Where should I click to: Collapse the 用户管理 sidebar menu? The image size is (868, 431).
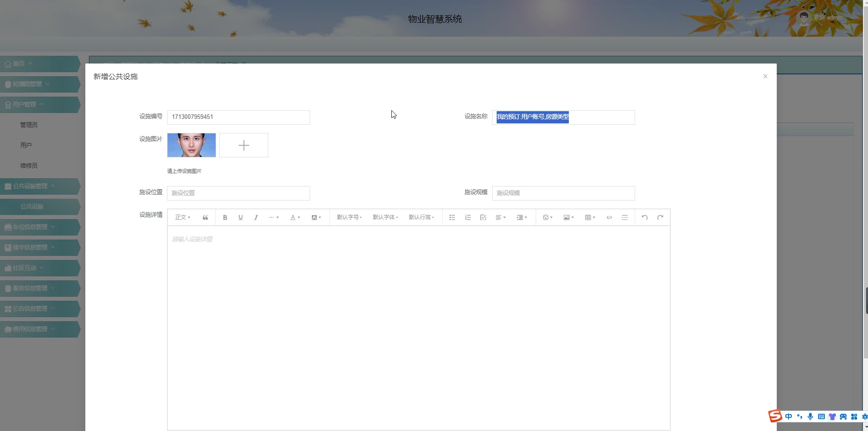tap(40, 104)
